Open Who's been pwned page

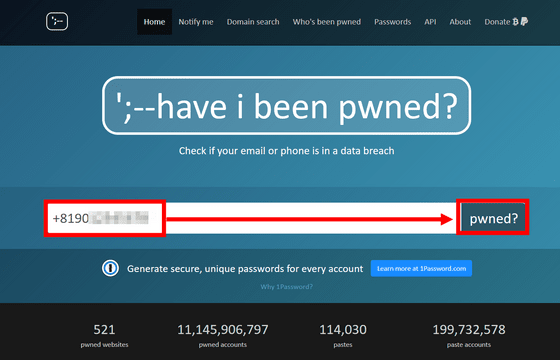[327, 22]
